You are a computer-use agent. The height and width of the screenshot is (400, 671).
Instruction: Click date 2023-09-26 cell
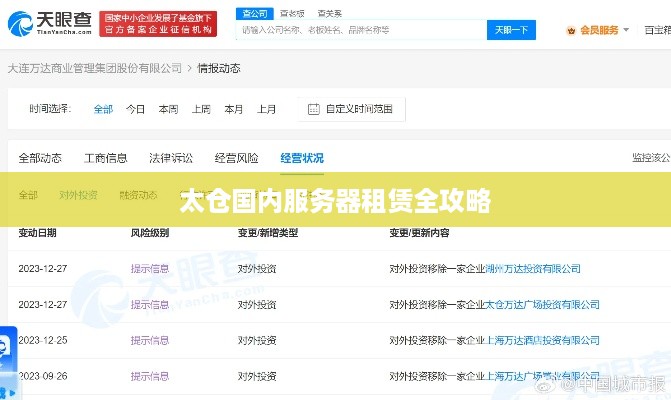tap(43, 376)
